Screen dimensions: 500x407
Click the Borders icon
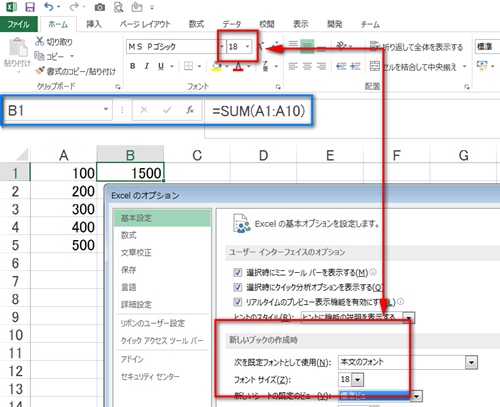[x=188, y=66]
